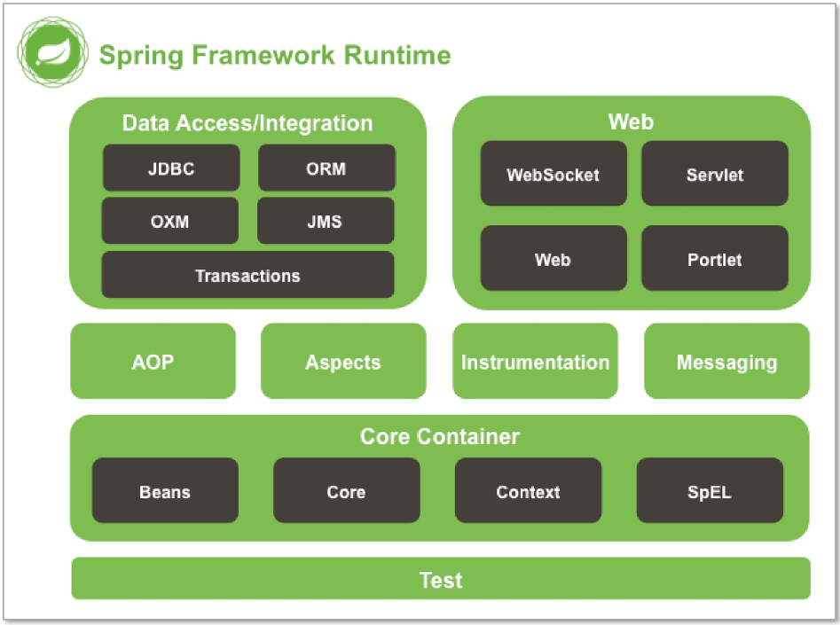Click the Web group heading
840x625 pixels.
pos(631,121)
